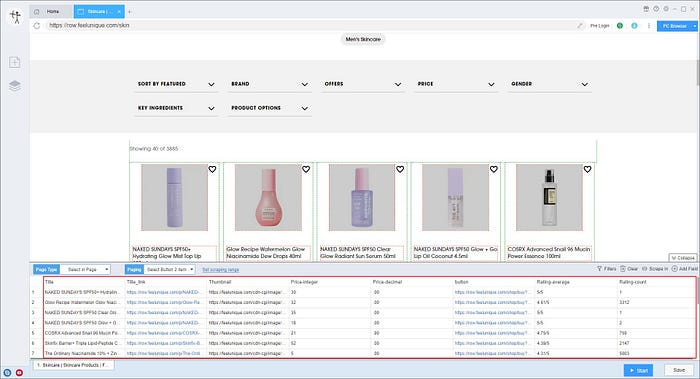The height and width of the screenshot is (379, 700).
Task: Click the Scrape in icon
Action: (x=645, y=269)
